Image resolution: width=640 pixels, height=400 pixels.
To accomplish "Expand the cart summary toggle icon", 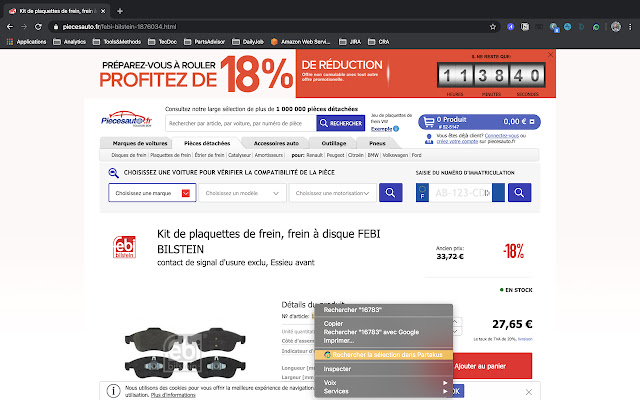I will coord(532,122).
